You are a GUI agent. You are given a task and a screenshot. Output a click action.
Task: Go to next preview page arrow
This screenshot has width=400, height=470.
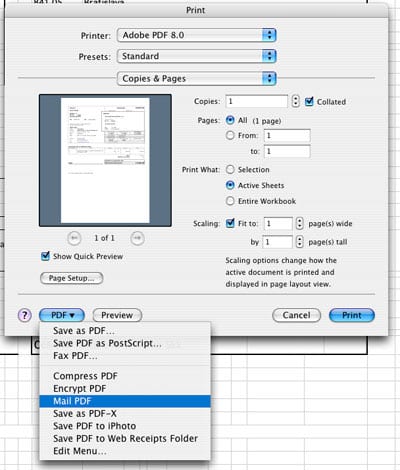[x=137, y=238]
